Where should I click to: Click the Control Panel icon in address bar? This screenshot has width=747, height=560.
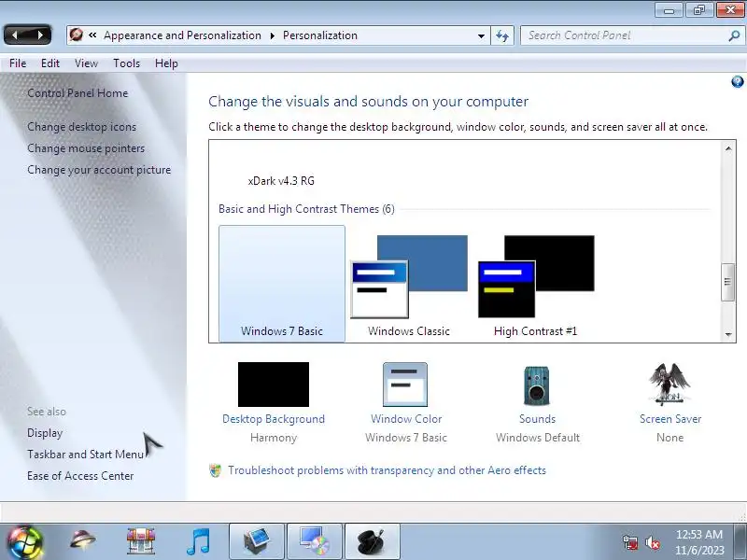point(77,35)
